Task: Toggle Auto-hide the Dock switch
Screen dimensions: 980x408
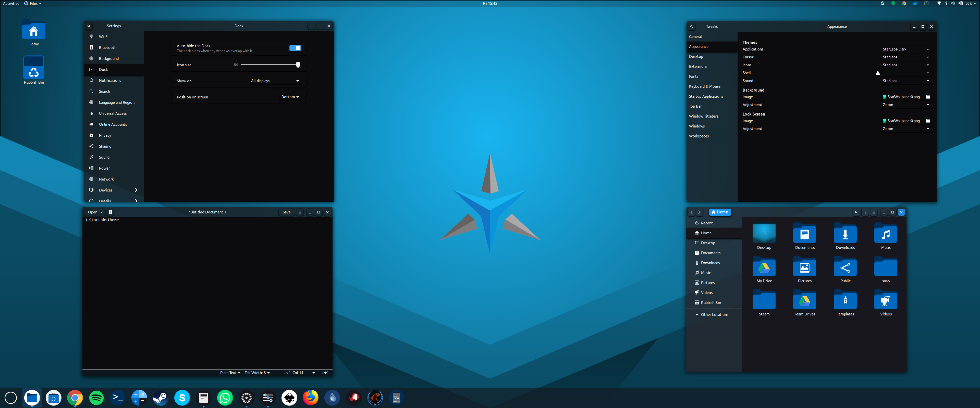Action: 295,48
